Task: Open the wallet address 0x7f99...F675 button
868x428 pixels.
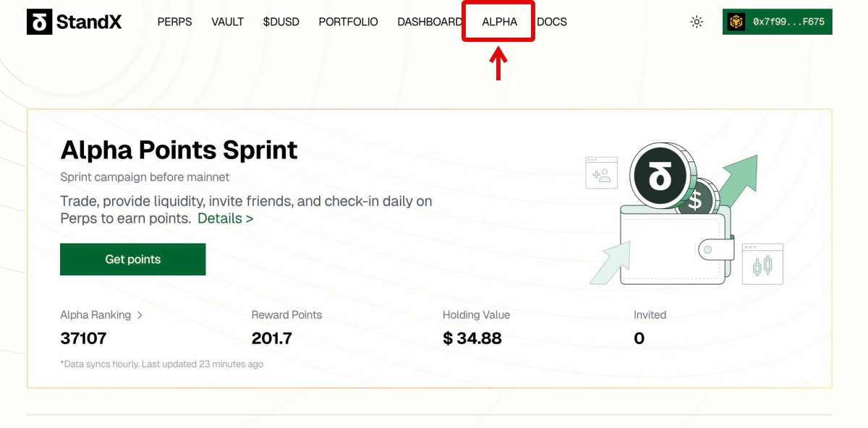Action: (x=788, y=22)
